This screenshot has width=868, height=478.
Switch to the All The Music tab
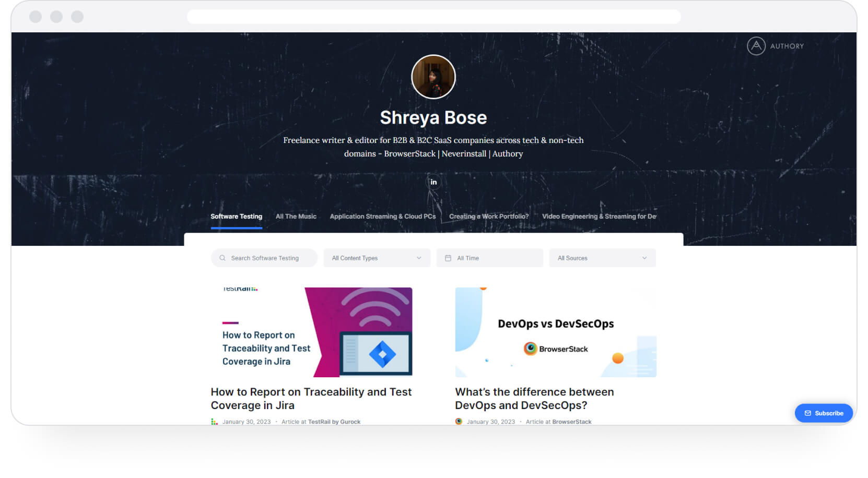[x=296, y=217]
